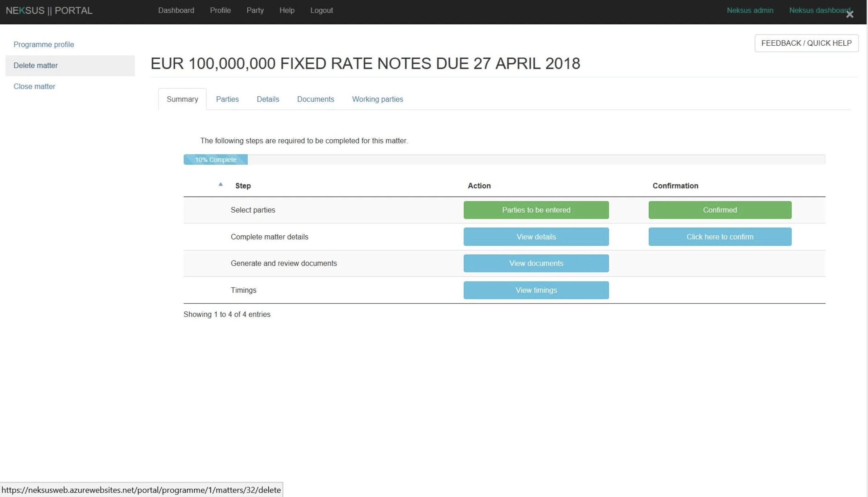Click the View documents button

point(536,263)
